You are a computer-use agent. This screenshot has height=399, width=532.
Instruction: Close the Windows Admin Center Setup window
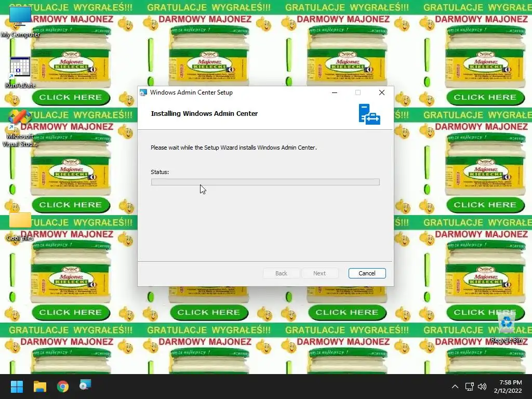(382, 92)
